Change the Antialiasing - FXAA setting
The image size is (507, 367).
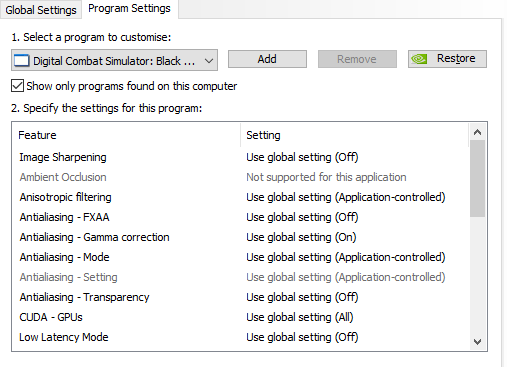(302, 217)
